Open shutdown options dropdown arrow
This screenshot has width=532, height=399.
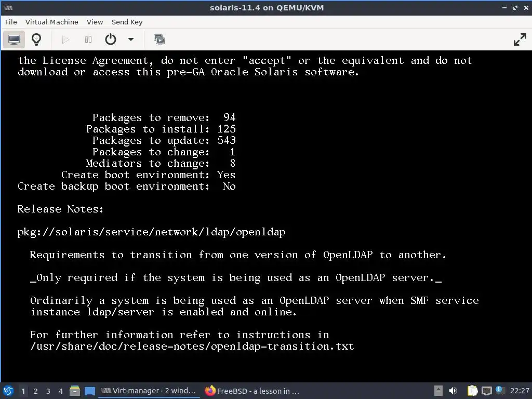click(130, 39)
